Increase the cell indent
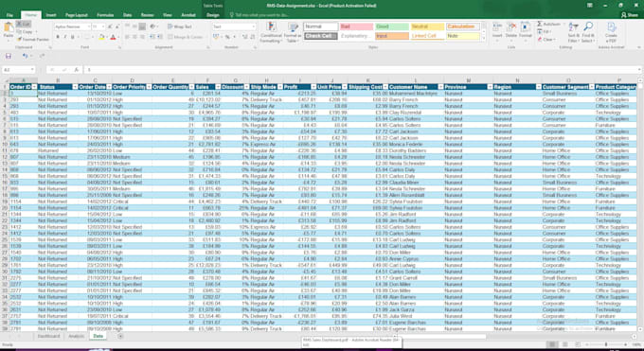 pyautogui.click(x=159, y=37)
